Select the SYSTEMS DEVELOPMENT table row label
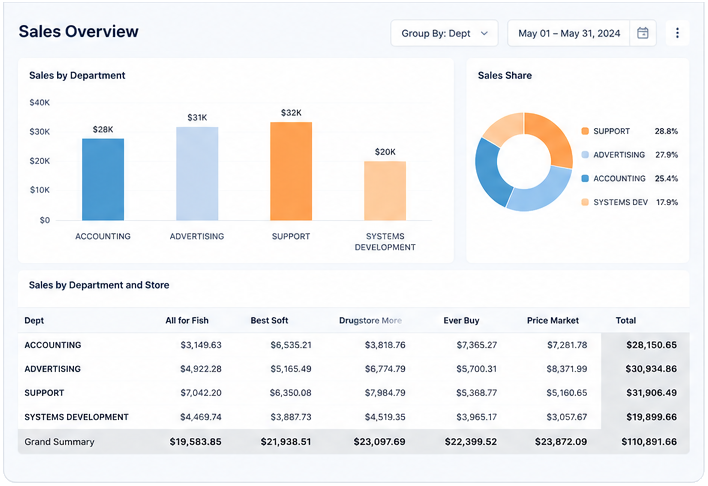The width and height of the screenshot is (708, 486). pyautogui.click(x=76, y=417)
